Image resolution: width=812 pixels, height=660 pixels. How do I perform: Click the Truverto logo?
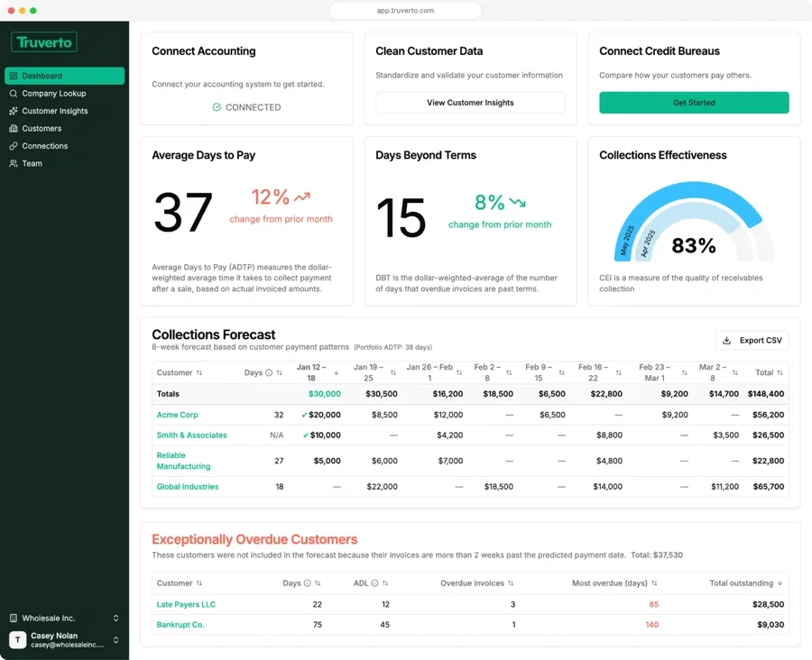(44, 42)
